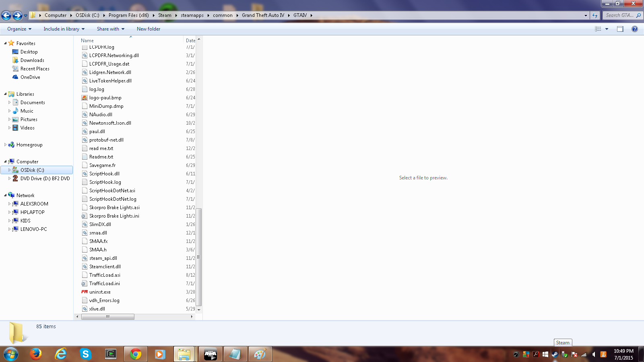Click the search GTAIV box
The height and width of the screenshot is (362, 644).
point(622,15)
